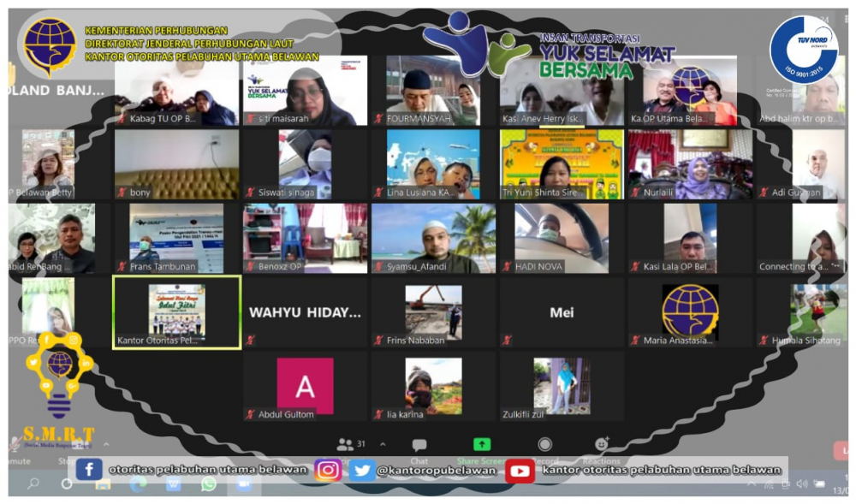Select the Zulkifli zul participant tile

point(562,386)
